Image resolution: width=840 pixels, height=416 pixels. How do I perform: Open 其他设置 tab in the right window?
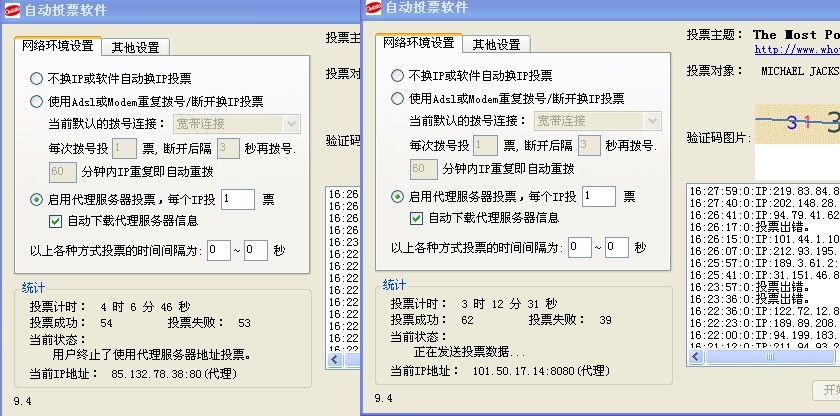coord(497,44)
